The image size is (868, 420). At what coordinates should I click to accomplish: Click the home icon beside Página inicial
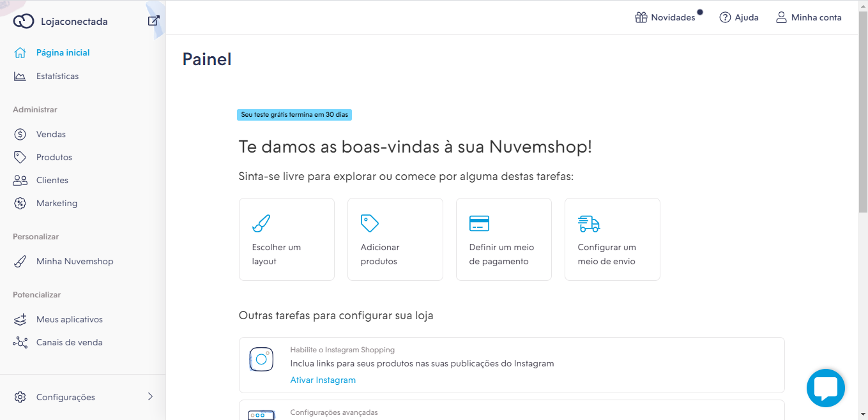(x=20, y=53)
